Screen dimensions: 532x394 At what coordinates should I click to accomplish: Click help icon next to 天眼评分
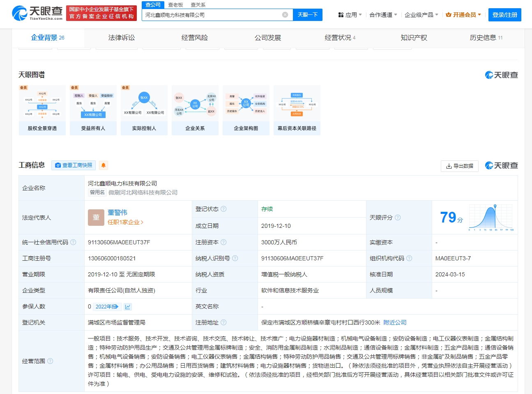(x=398, y=218)
